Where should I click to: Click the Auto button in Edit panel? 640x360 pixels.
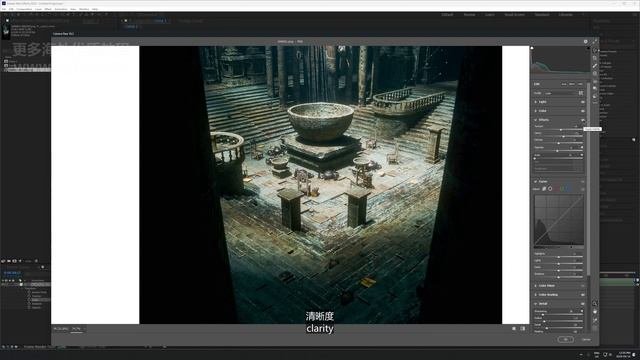tap(564, 84)
